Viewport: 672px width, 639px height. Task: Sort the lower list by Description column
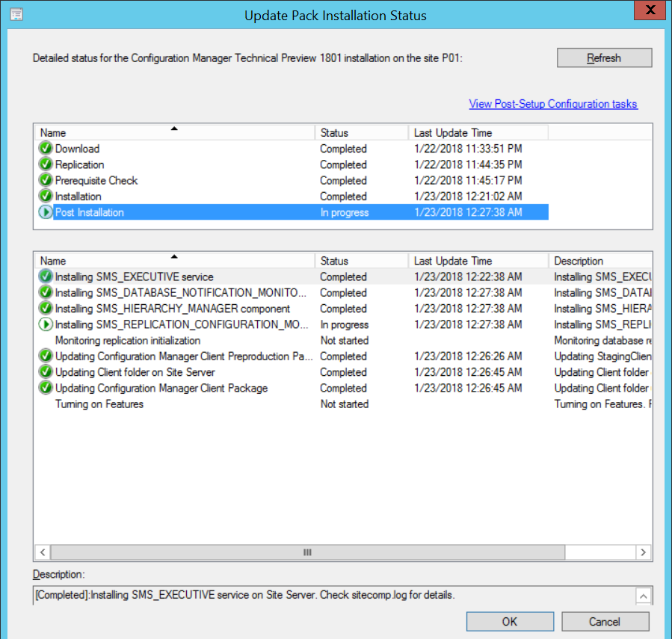[x=600, y=261]
